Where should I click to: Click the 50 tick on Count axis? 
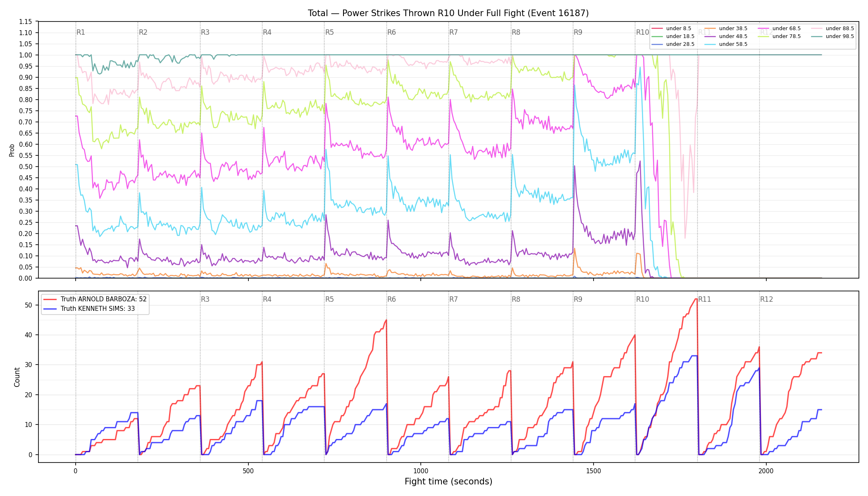pyautogui.click(x=29, y=305)
